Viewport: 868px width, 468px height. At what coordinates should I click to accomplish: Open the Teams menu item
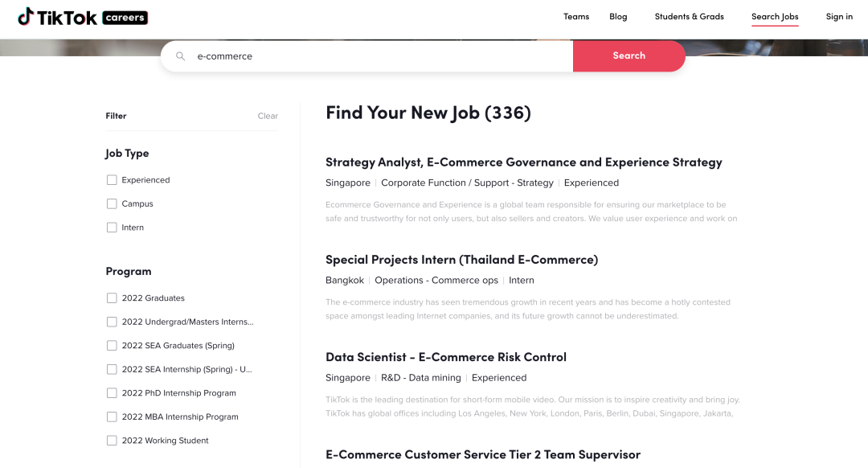click(576, 17)
